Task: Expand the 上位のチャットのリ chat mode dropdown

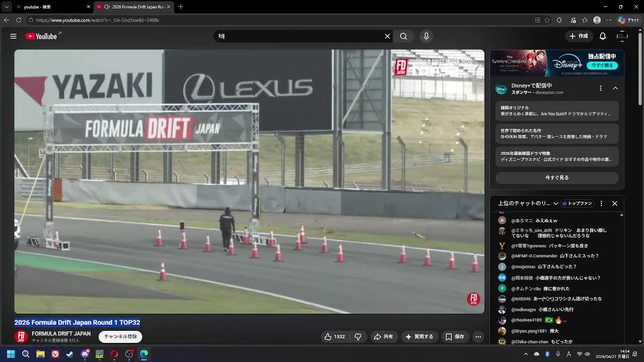Action: tap(528, 204)
